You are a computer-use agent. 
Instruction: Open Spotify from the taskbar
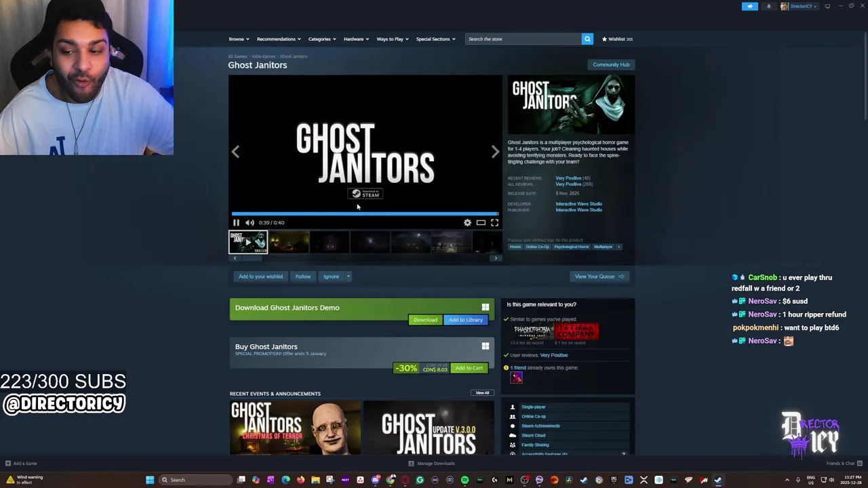465,480
